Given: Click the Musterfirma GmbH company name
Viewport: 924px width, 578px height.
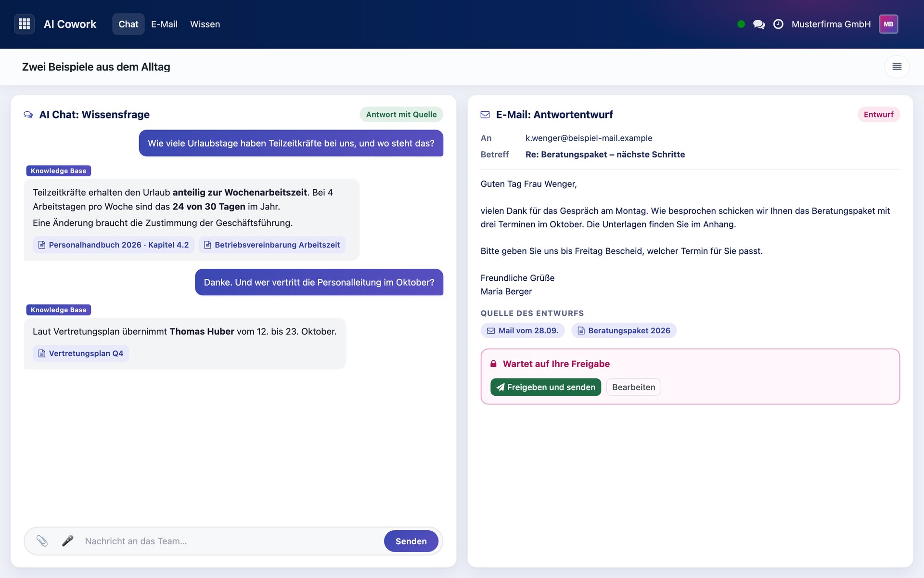Looking at the screenshot, I should [x=831, y=24].
